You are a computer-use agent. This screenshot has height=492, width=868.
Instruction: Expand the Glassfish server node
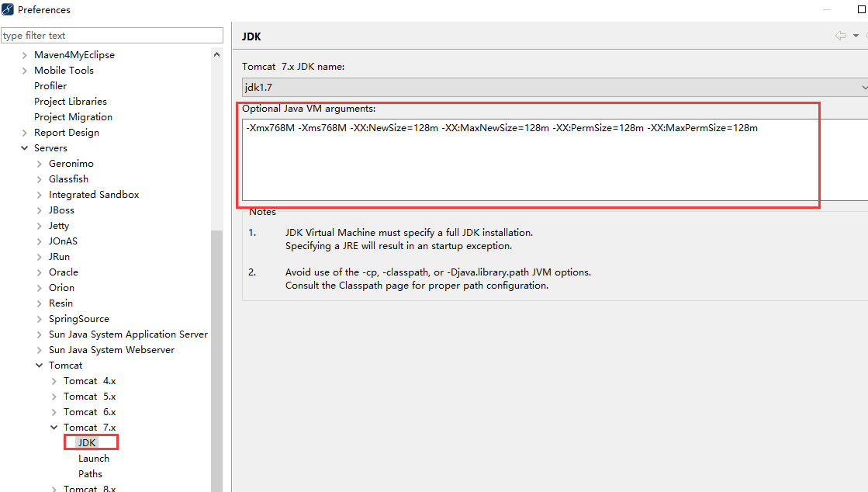pyautogui.click(x=39, y=179)
